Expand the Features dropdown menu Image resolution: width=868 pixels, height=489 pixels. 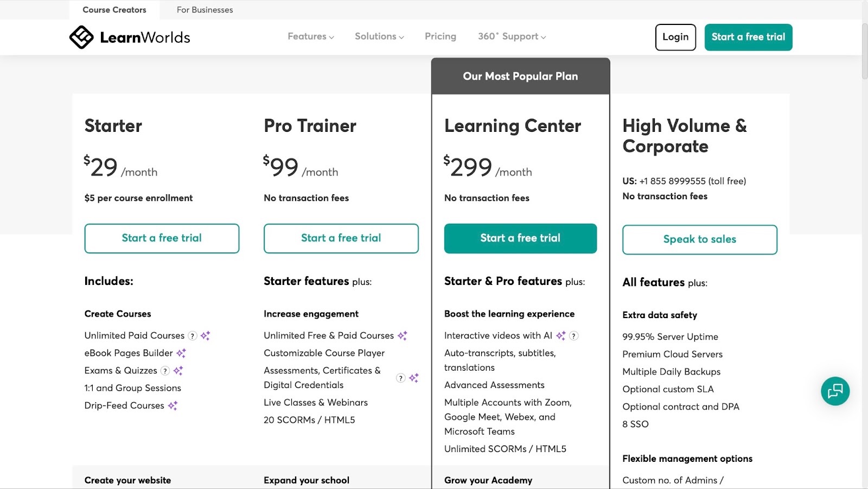click(311, 36)
